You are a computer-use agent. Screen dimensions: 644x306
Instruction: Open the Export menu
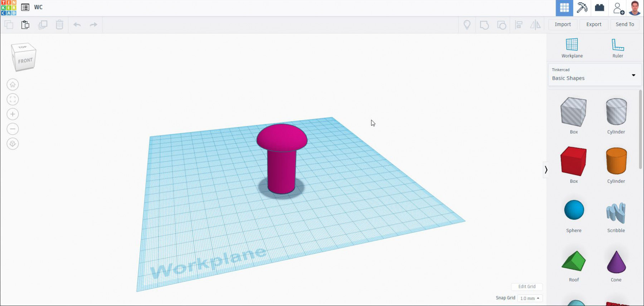[594, 24]
